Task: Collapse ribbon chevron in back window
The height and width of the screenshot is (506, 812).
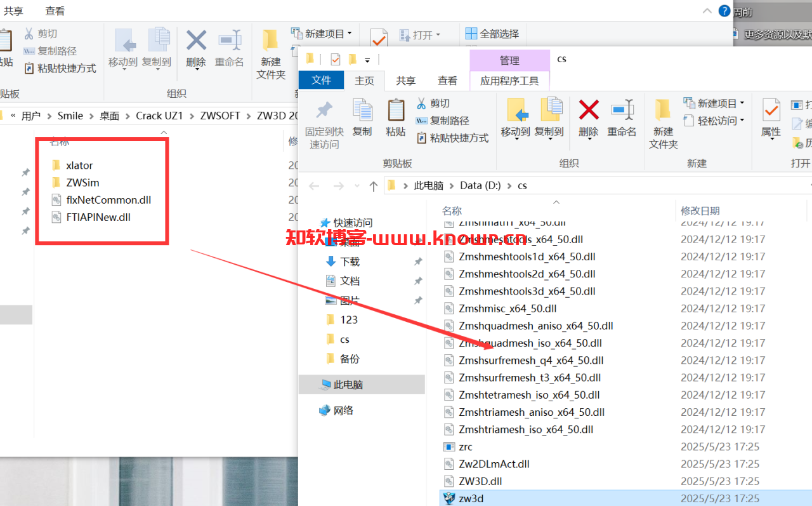Action: pos(708,11)
